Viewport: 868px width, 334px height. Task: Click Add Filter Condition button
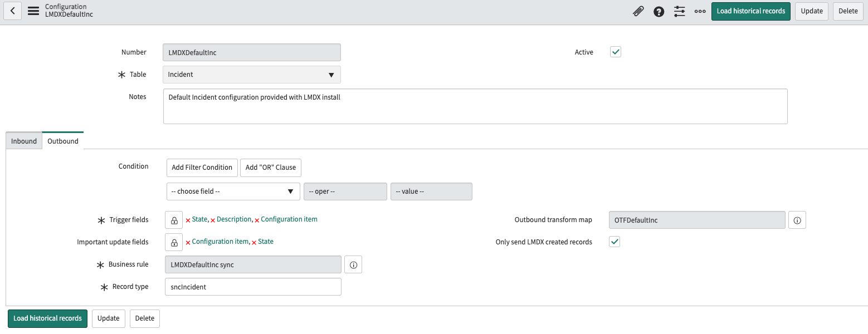(x=202, y=168)
